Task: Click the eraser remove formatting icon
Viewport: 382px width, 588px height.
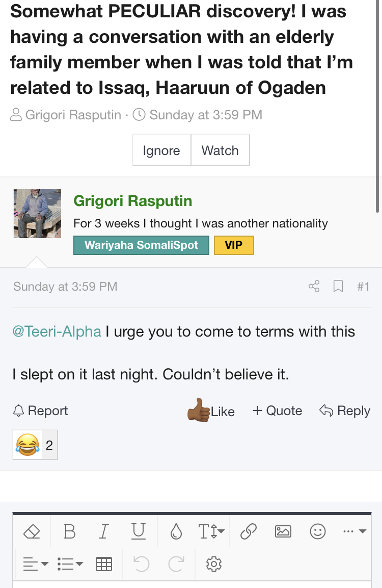Action: tap(32, 531)
